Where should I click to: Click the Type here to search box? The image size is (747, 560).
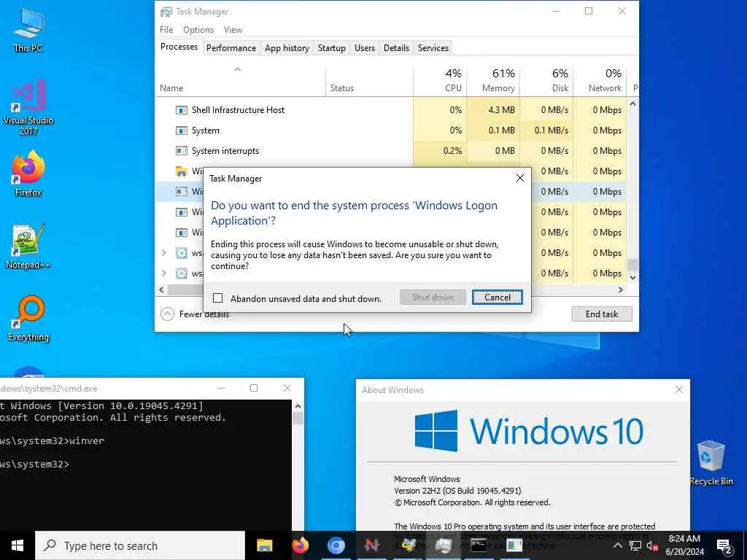point(140,545)
